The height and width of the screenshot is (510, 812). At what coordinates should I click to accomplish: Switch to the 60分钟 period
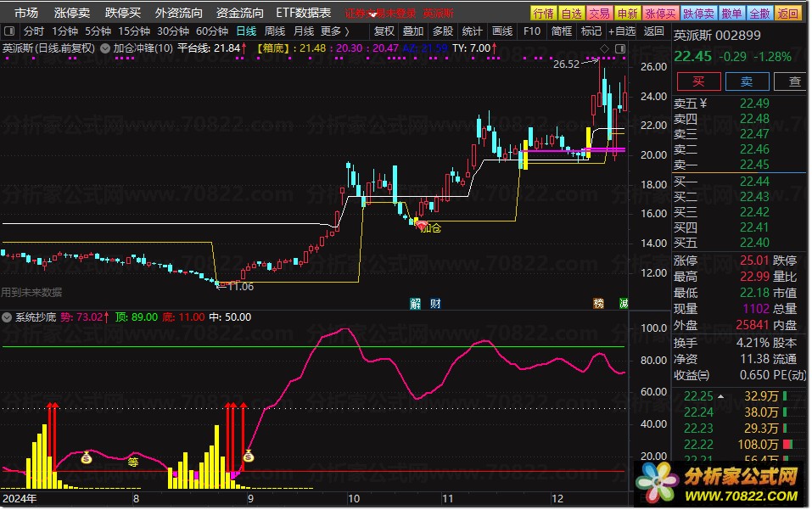coord(212,31)
